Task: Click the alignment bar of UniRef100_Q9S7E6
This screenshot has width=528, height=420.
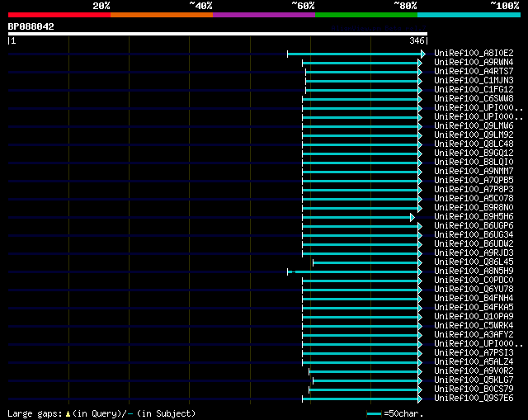Action: click(362, 399)
